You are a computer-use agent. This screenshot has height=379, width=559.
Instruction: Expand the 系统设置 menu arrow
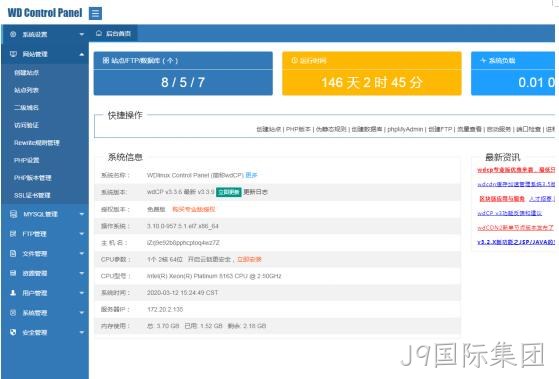coord(82,34)
